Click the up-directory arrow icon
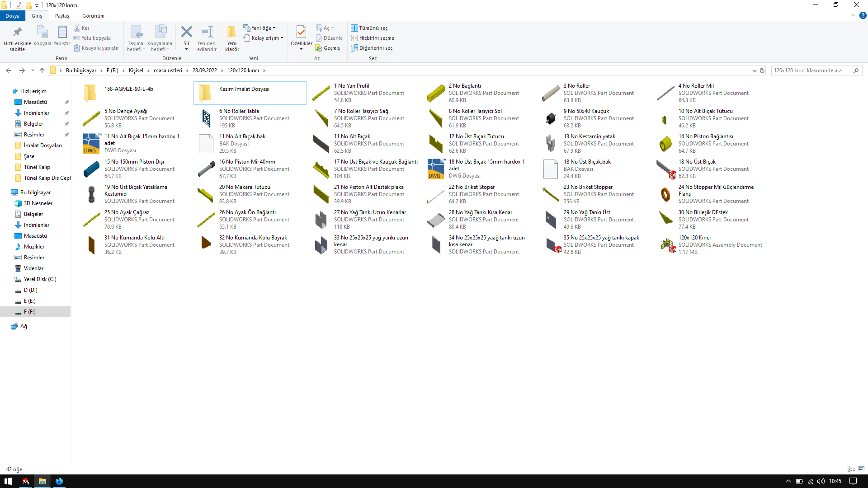The height and width of the screenshot is (488, 868). pos(42,70)
